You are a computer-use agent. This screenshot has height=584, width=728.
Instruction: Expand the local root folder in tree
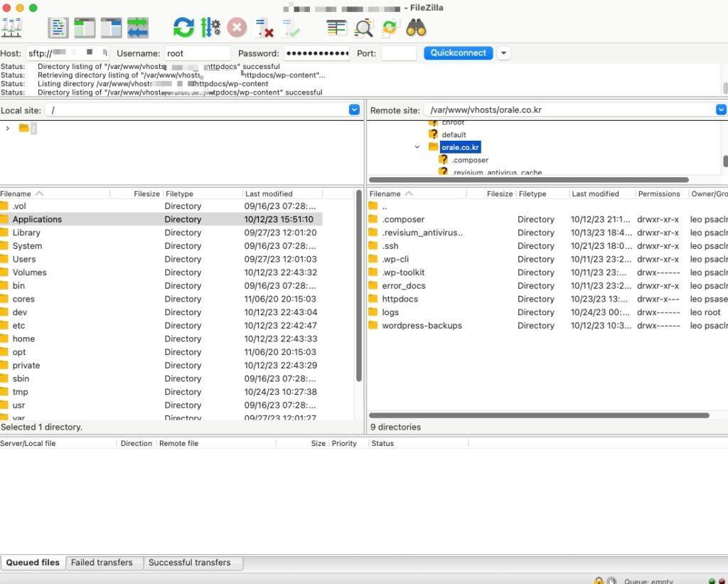(x=7, y=128)
